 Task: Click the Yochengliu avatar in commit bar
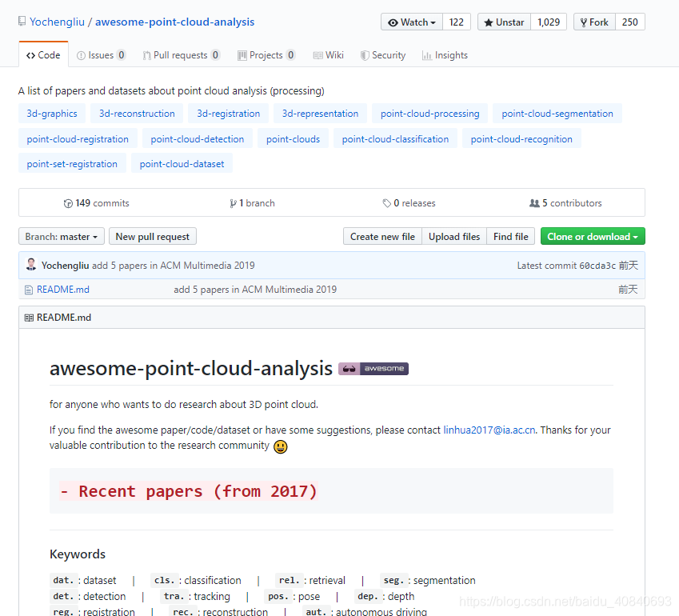[x=31, y=265]
